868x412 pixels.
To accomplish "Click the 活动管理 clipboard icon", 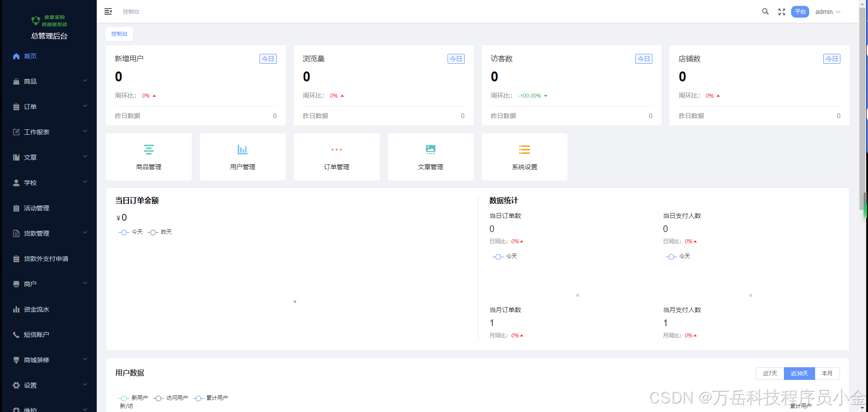I will pos(16,208).
